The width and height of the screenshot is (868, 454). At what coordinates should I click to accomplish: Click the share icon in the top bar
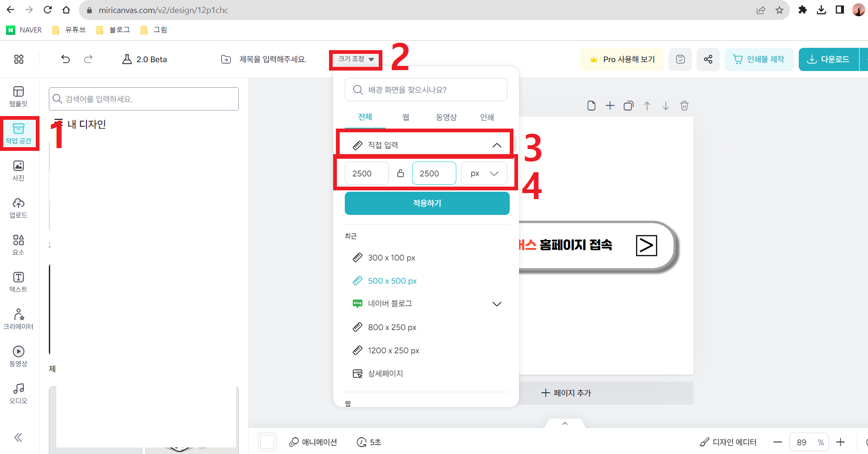coord(708,59)
